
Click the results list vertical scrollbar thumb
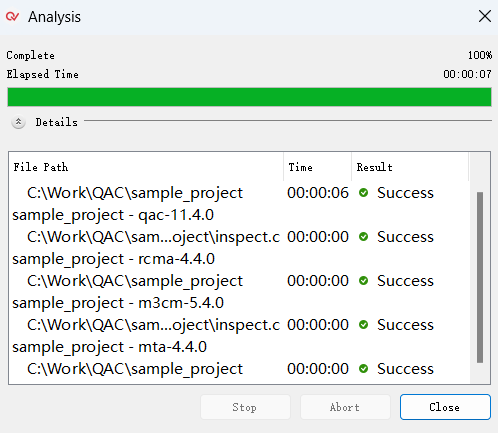(x=480, y=277)
